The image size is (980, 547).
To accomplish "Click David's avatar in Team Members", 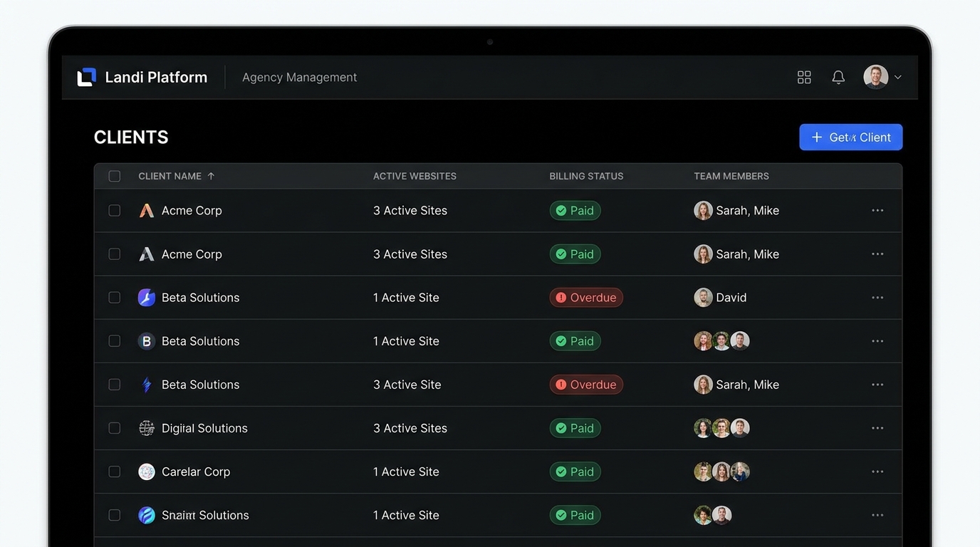I will pyautogui.click(x=703, y=298).
